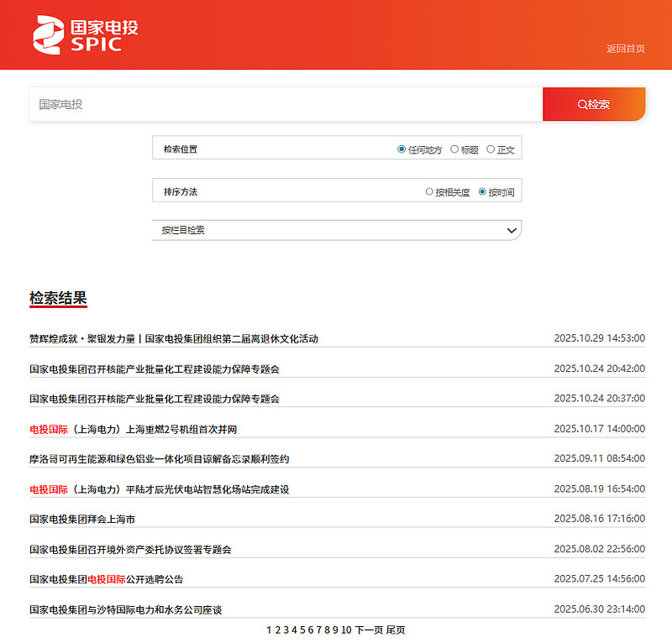Go to results page 3
The image size is (672, 643).
[286, 630]
